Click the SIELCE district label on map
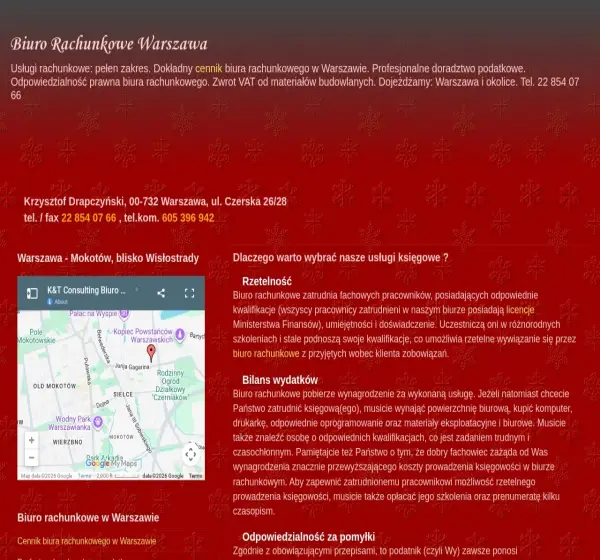Screen dimensions: 600x560 click(123, 394)
